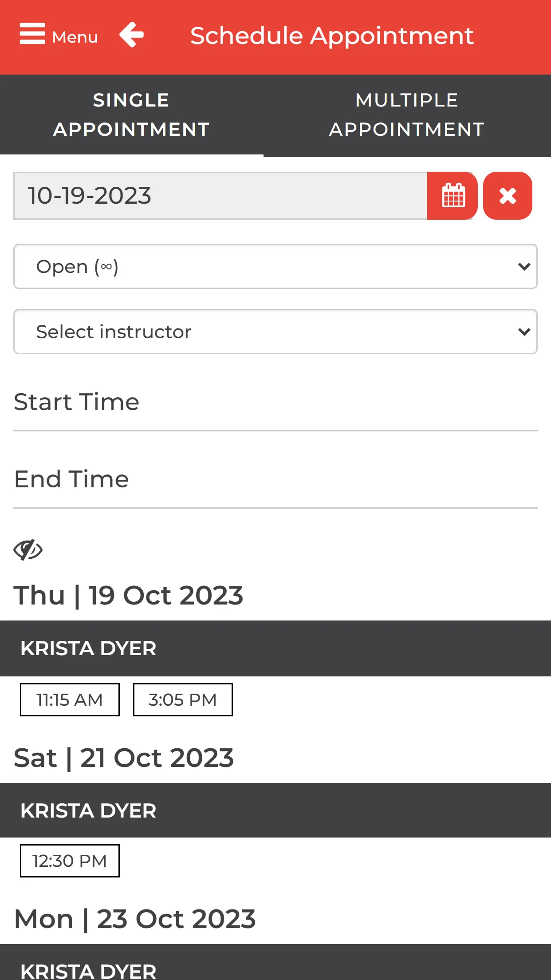The height and width of the screenshot is (980, 551).
Task: Tap the End Time field
Action: click(x=275, y=480)
